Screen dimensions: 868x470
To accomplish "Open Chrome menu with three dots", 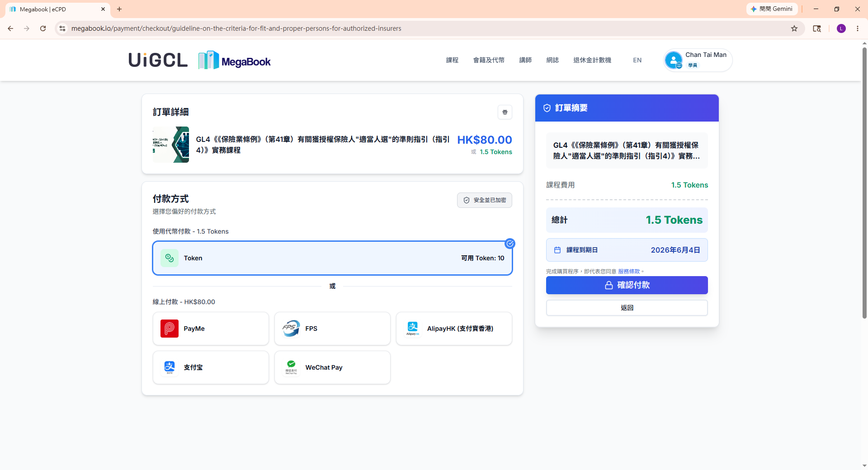I will [858, 28].
